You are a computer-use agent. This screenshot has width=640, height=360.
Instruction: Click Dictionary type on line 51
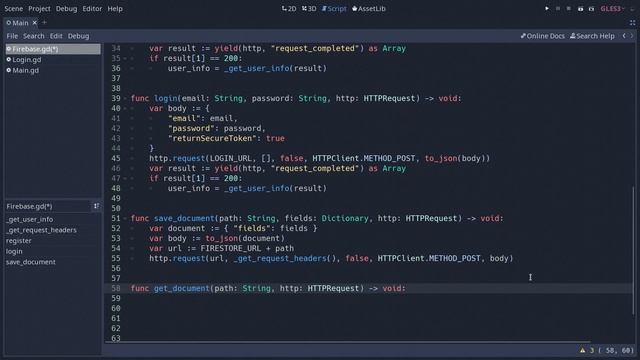[345, 218]
